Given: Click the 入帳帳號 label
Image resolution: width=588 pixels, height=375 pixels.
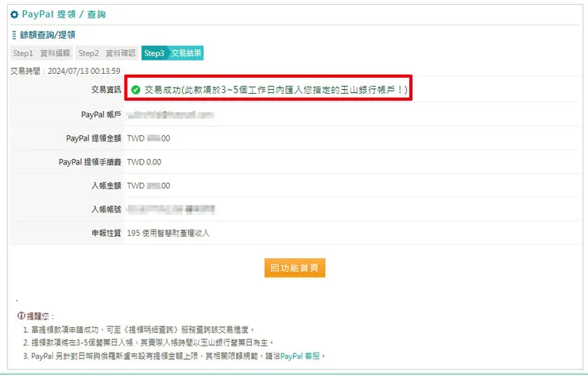Looking at the screenshot, I should point(106,209).
